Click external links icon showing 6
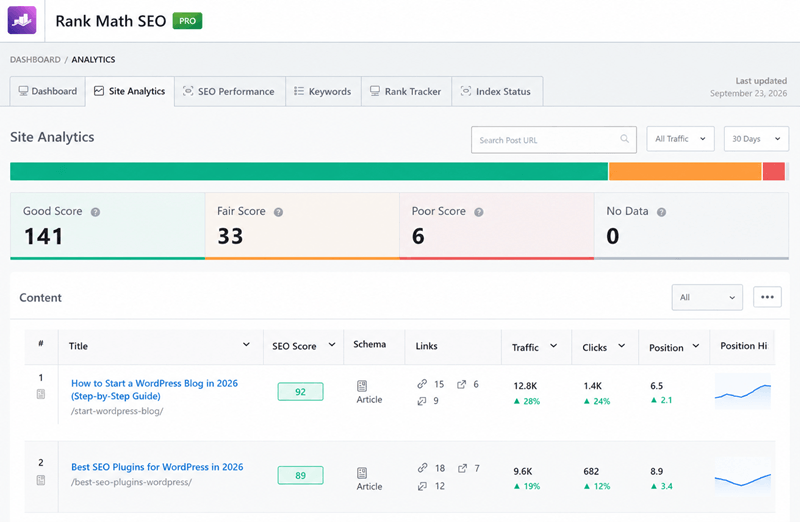The width and height of the screenshot is (800, 522). [461, 384]
